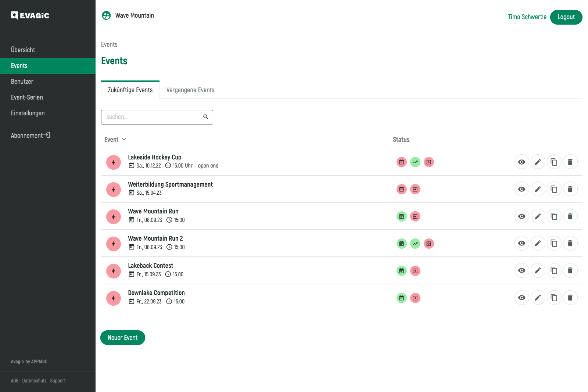Screen dimensions: 588x392
Task: Open the Abonnement sidebar entry
Action: point(31,136)
